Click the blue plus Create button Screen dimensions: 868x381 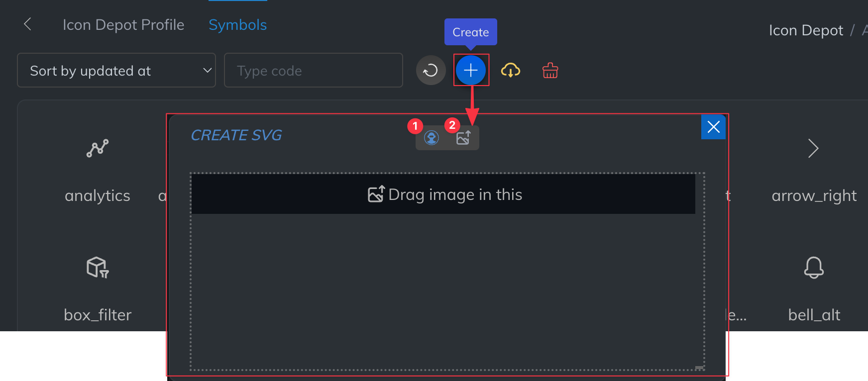tap(471, 70)
